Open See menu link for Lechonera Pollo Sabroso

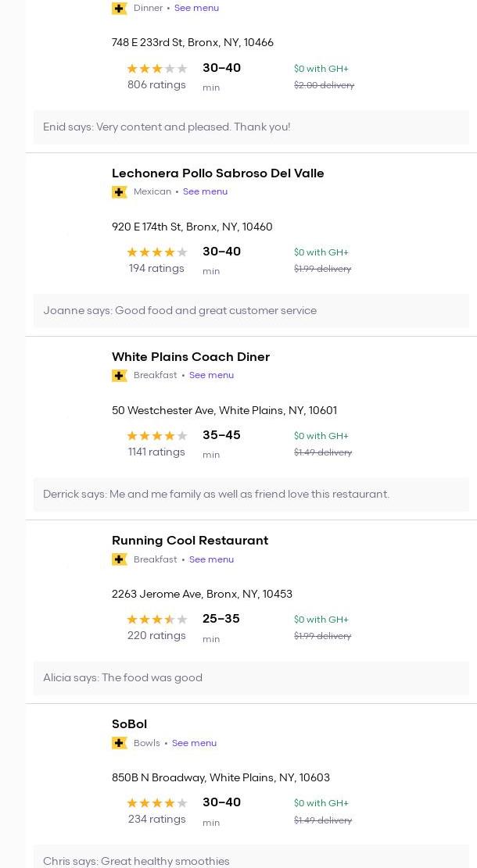[205, 191]
